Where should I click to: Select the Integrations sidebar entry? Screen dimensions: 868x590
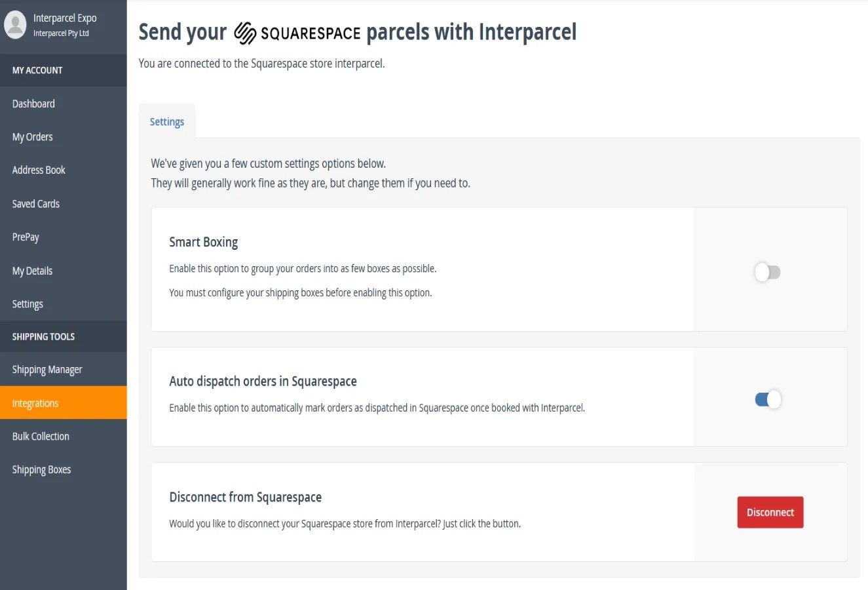click(x=35, y=403)
